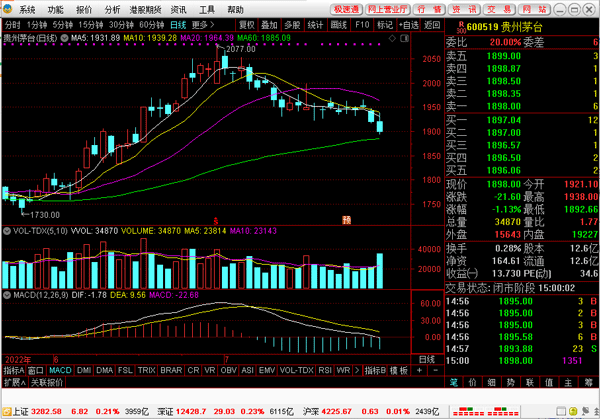Screen dimensions: 600x419
Task: Switch to the 5分钟 period
Action: tap(63, 25)
